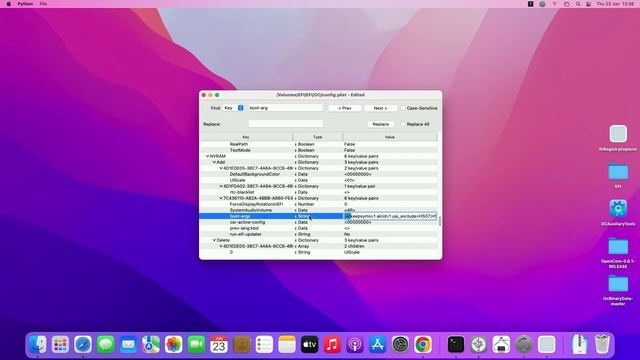Viewport: 640px width, 360px height.
Task: Collapse the NVRAM tree node
Action: (x=207, y=156)
